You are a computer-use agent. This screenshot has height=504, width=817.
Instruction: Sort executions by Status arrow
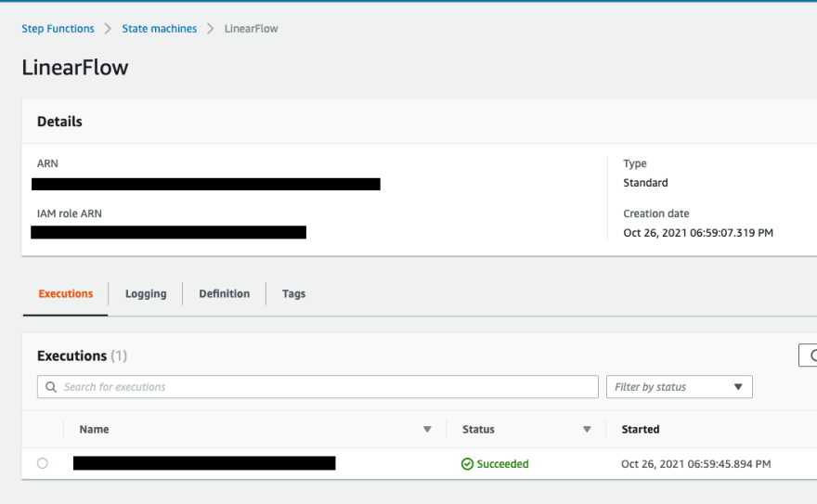click(587, 430)
